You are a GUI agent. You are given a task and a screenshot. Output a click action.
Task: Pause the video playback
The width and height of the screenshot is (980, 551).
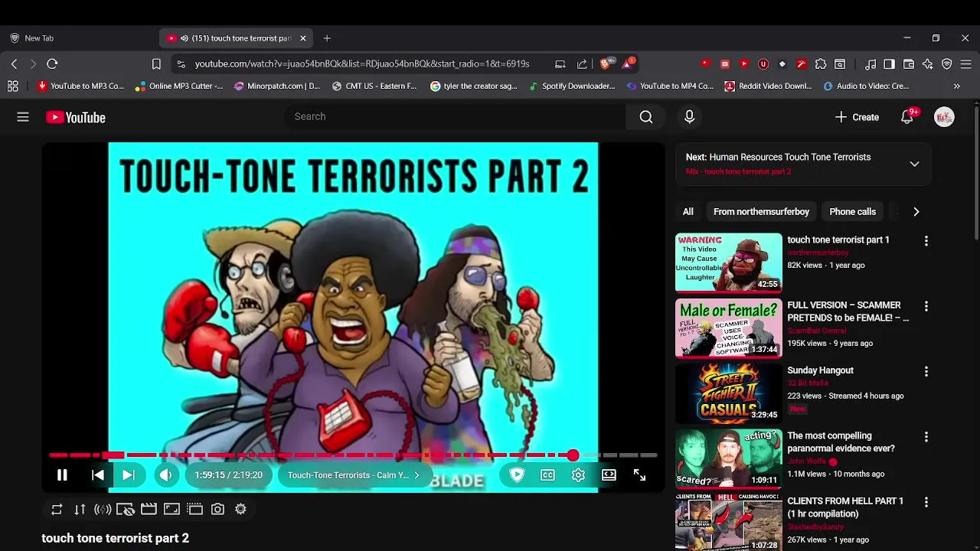pyautogui.click(x=62, y=475)
